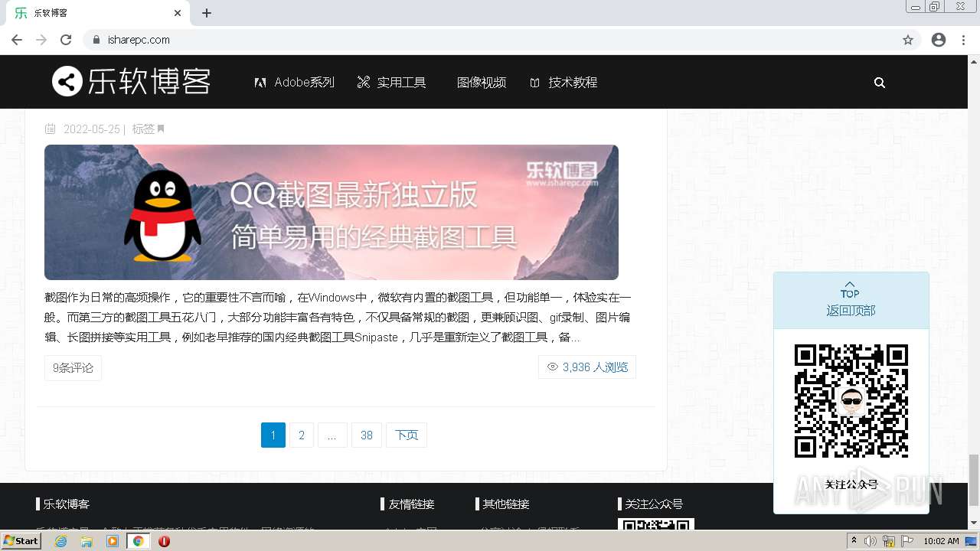980x551 pixels.
Task: Click the Action Center flag tray icon
Action: click(908, 541)
